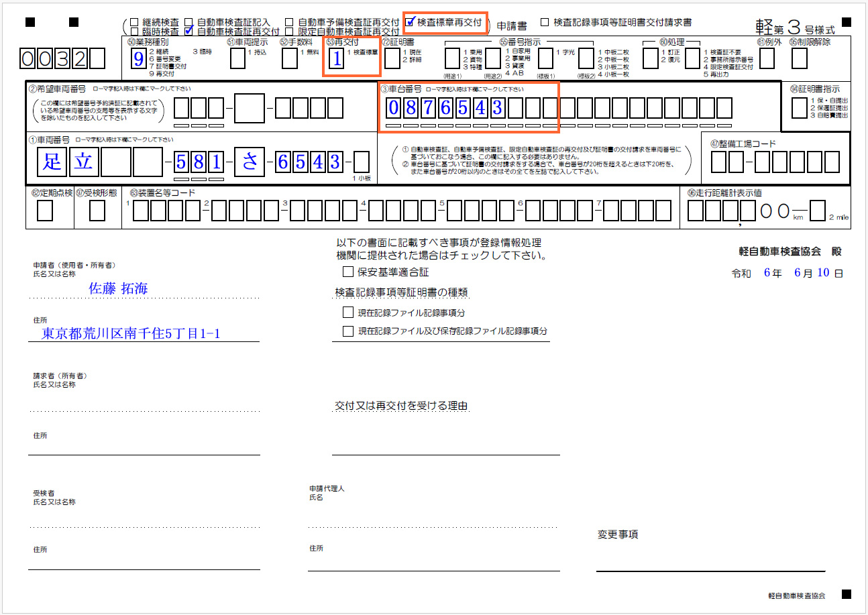Click the 車両提示 code box
Image resolution: width=868 pixels, height=615 pixels.
pos(237,59)
